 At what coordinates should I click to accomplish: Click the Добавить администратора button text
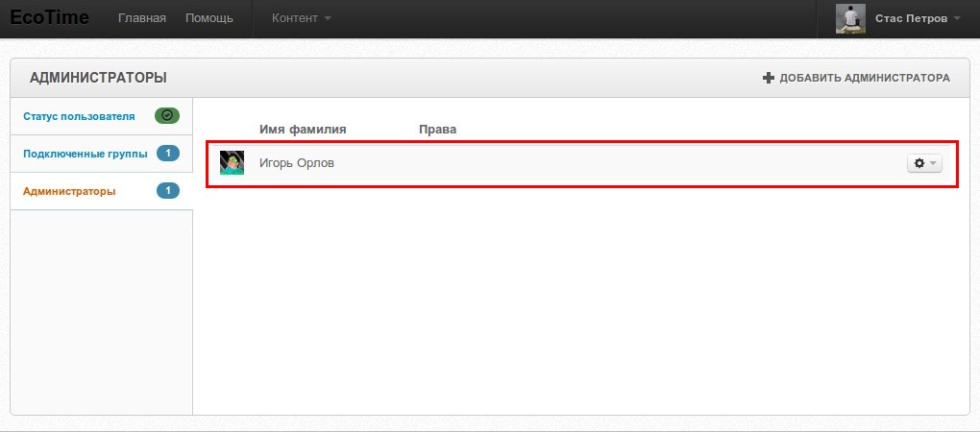[x=864, y=78]
